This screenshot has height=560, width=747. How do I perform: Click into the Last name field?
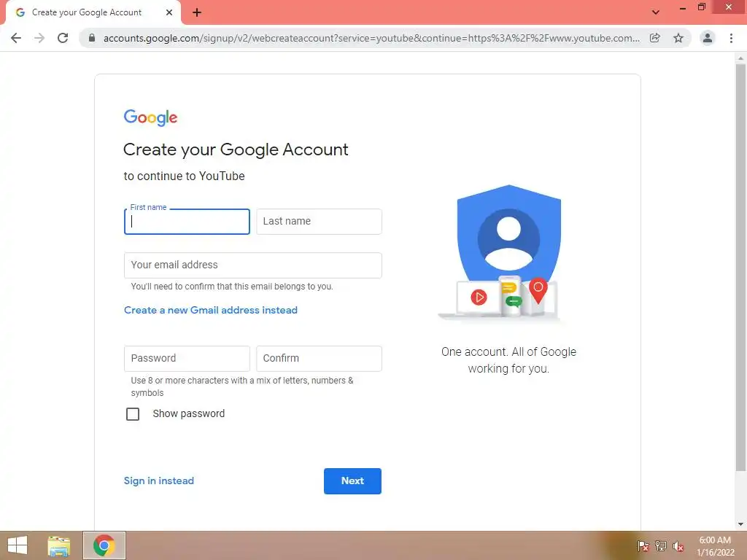[320, 222]
